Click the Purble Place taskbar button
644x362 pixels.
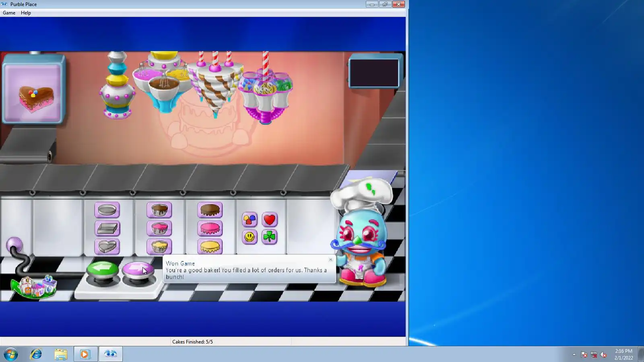point(110,354)
